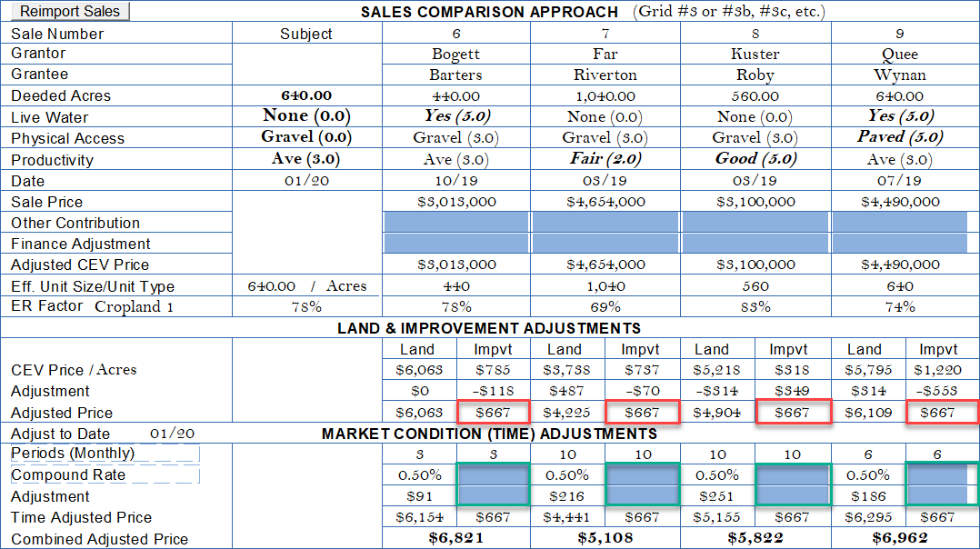Open the Periods (Monthly) selector
The width and height of the screenshot is (980, 549).
click(x=105, y=454)
